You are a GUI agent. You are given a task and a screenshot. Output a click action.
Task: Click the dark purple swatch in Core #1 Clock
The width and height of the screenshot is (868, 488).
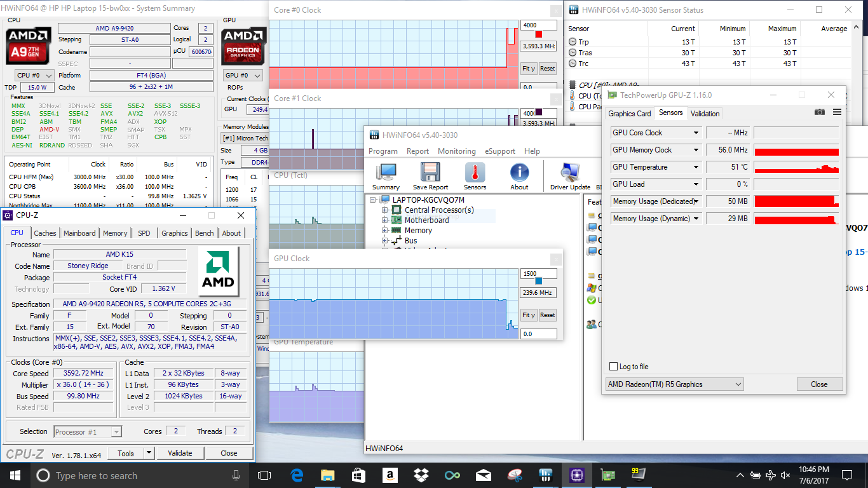point(539,113)
